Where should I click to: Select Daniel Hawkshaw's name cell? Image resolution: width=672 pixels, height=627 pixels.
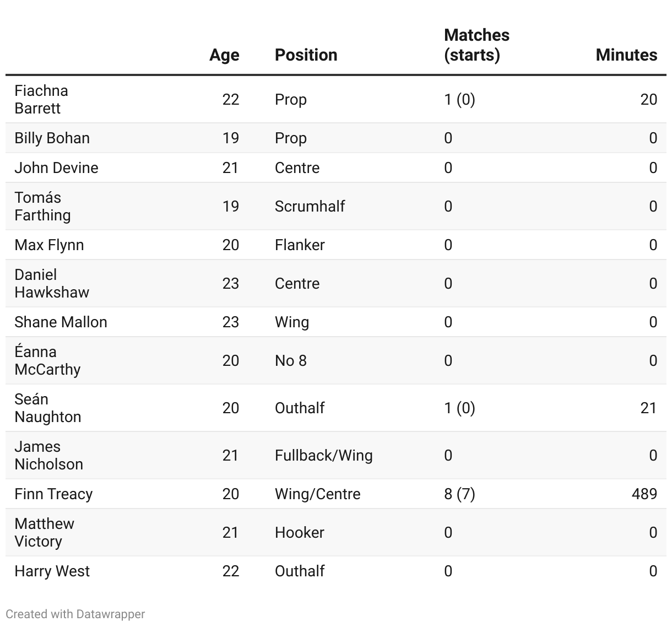coord(51,283)
